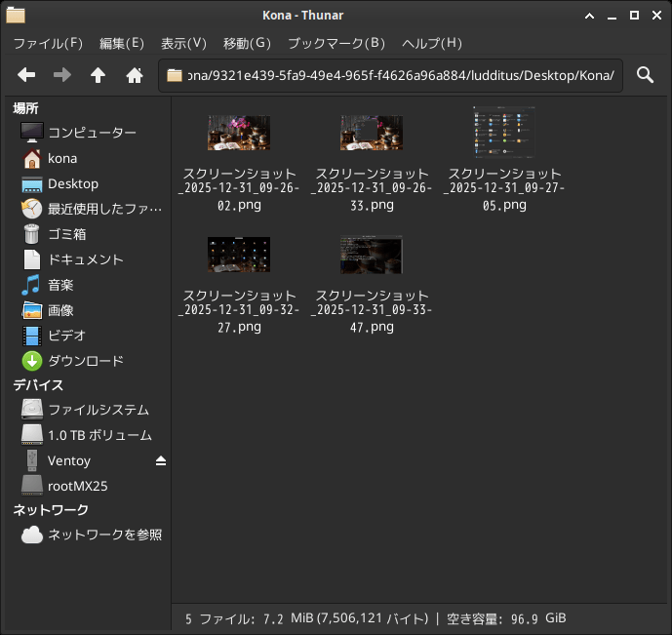Viewport: 672px width, 635px height.
Task: Select screenshot thumbnail 09-27-05.png
Action: coord(503,133)
